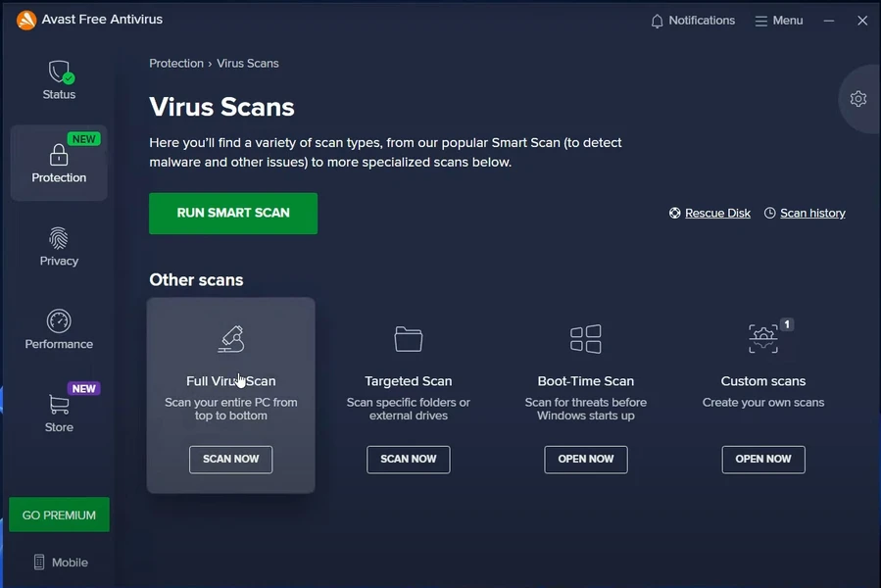Click the Full Virus Scan microscope icon

(230, 338)
